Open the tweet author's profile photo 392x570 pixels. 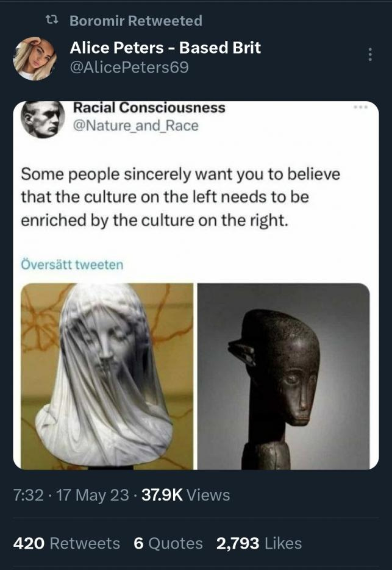tap(35, 59)
